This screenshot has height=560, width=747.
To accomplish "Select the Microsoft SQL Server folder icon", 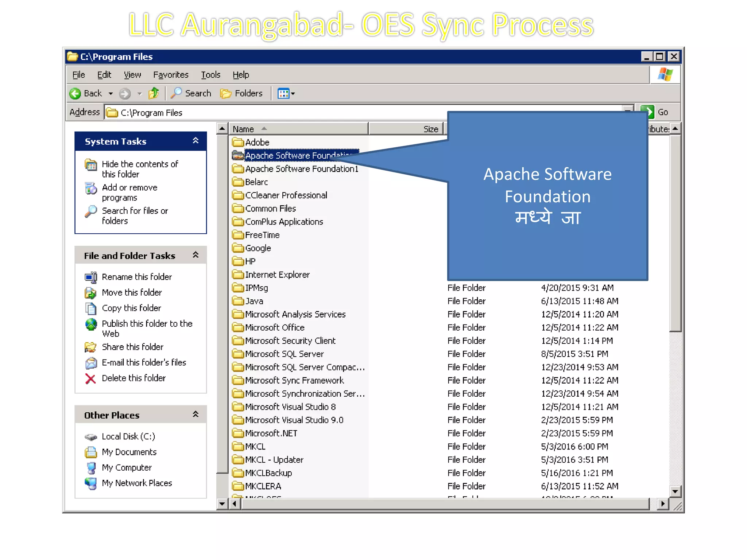I will coord(238,354).
